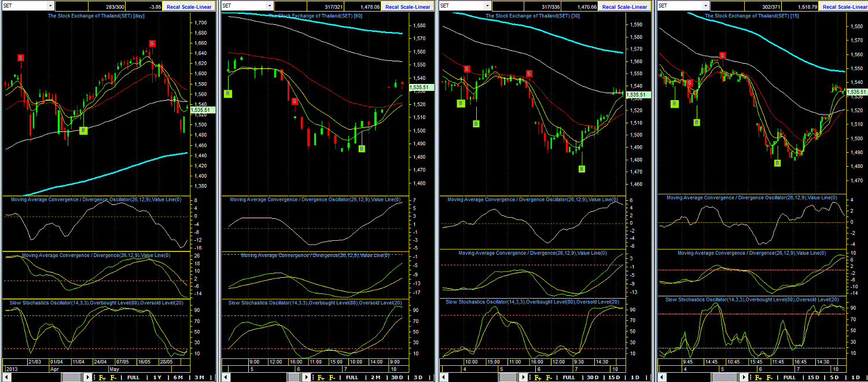Open the SET symbol dropdown on the day chart

(x=50, y=6)
